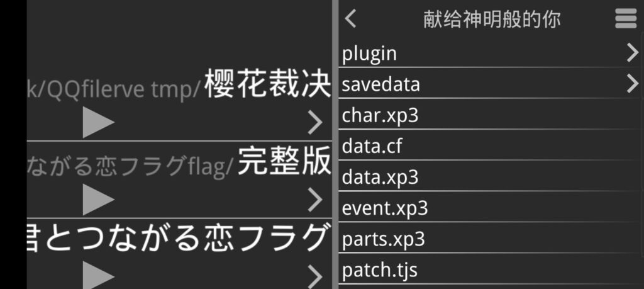Open the hamburger menu icon

click(x=626, y=19)
